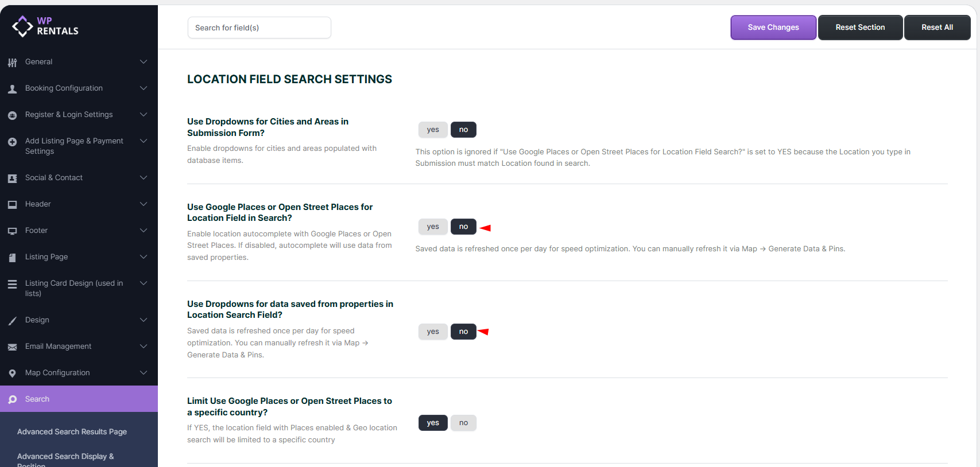Click the Design brush icon in sidebar

12,321
